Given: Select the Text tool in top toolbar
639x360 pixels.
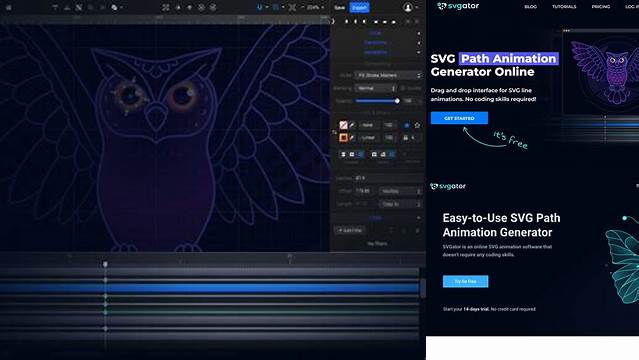Looking at the screenshot, I should click(55, 7).
